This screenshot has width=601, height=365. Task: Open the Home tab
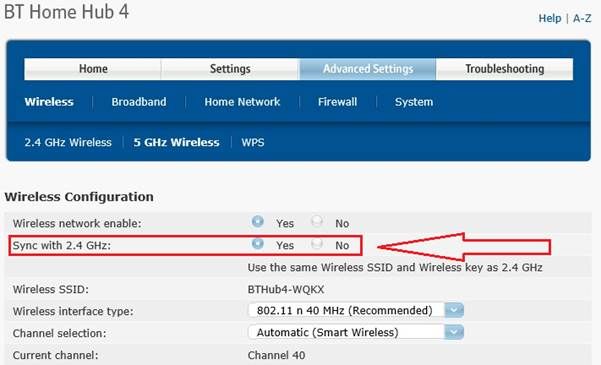(92, 69)
